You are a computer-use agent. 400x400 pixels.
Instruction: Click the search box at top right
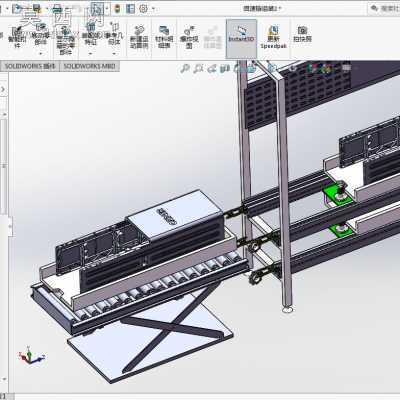click(385, 8)
